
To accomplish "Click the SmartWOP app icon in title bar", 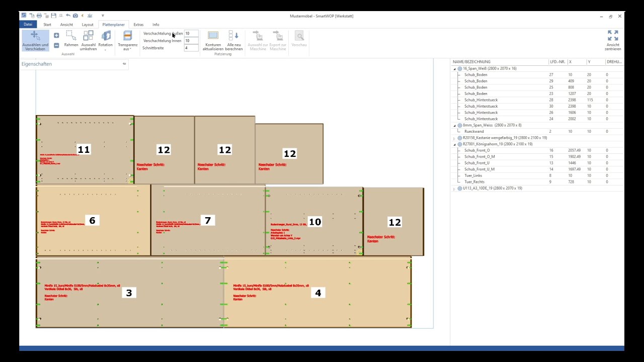I will (24, 16).
